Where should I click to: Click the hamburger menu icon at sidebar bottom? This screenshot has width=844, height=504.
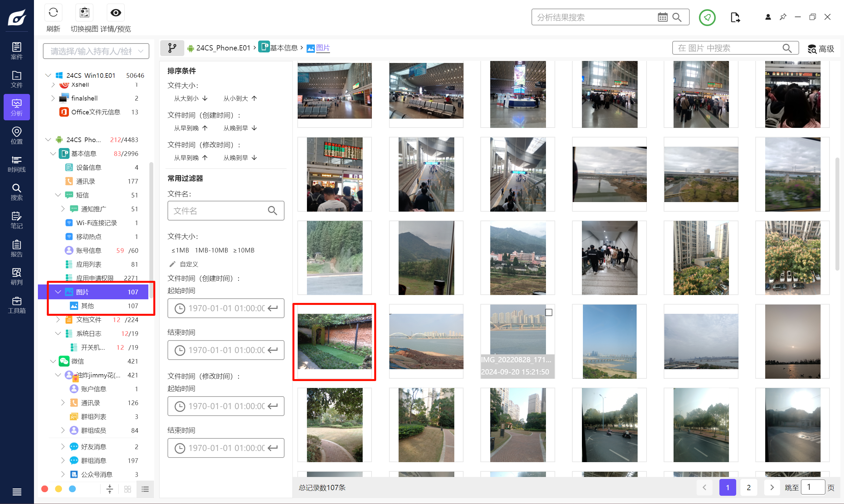(x=16, y=491)
